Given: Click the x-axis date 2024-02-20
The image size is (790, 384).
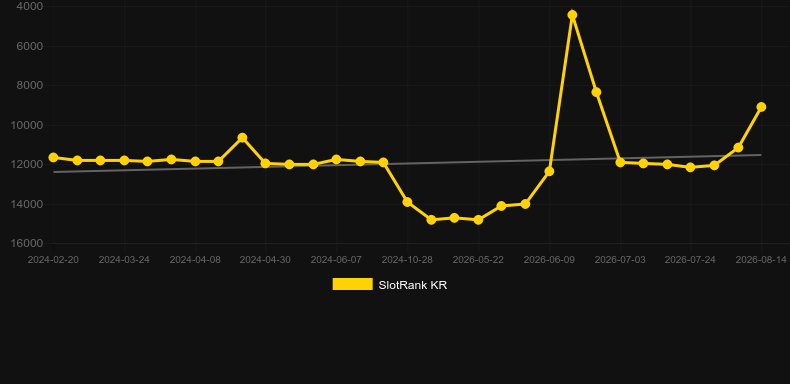Looking at the screenshot, I should (x=53, y=260).
